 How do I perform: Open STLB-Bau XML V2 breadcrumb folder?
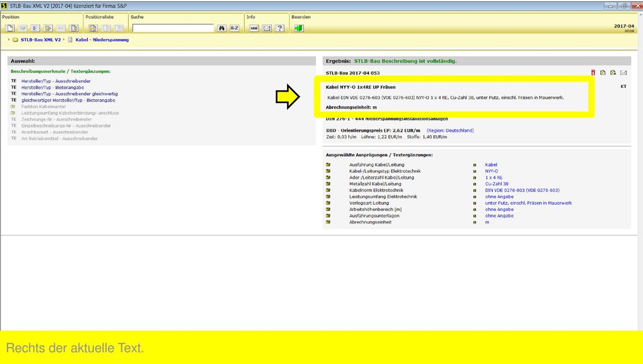41,40
